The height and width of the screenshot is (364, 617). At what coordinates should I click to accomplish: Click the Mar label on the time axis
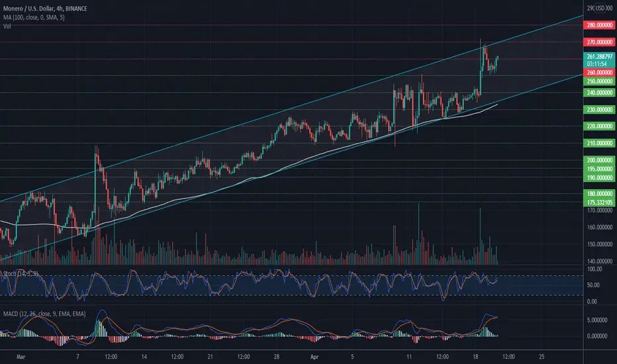click(x=21, y=357)
